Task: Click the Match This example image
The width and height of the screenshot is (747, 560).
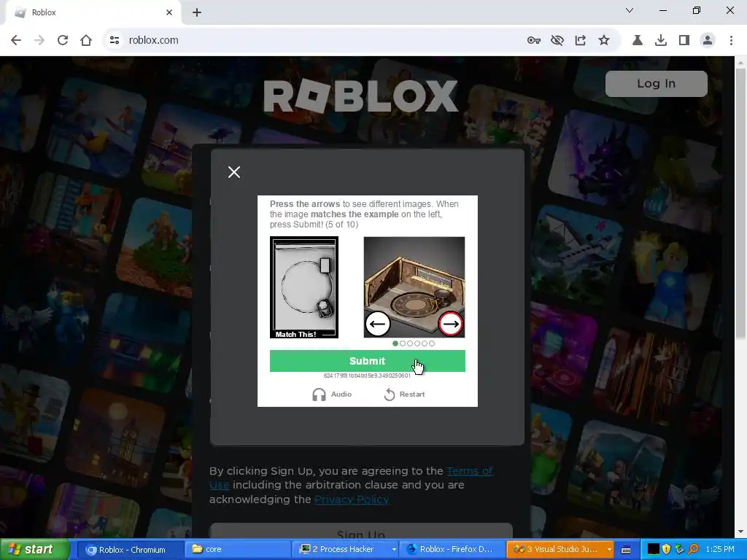Action: pos(304,287)
